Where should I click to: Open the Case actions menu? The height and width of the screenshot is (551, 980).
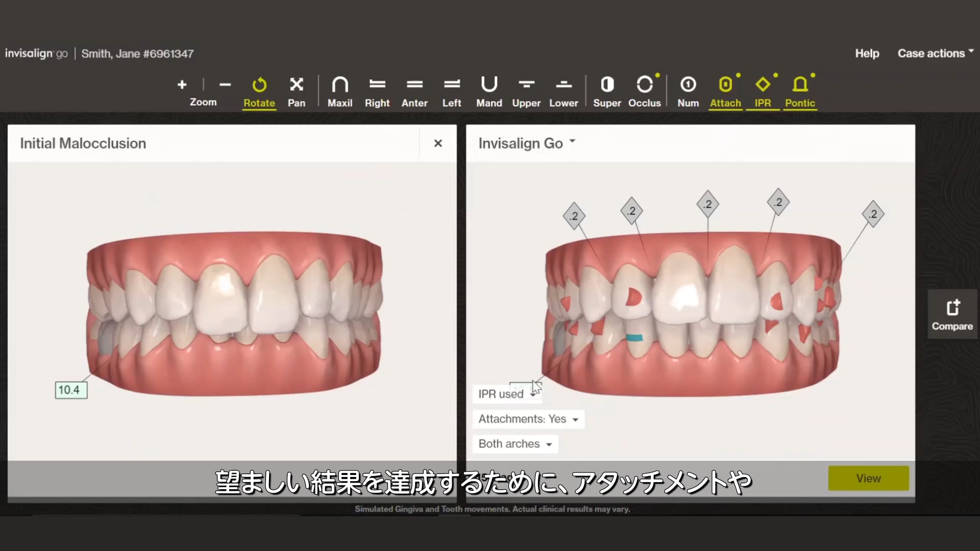pyautogui.click(x=936, y=53)
